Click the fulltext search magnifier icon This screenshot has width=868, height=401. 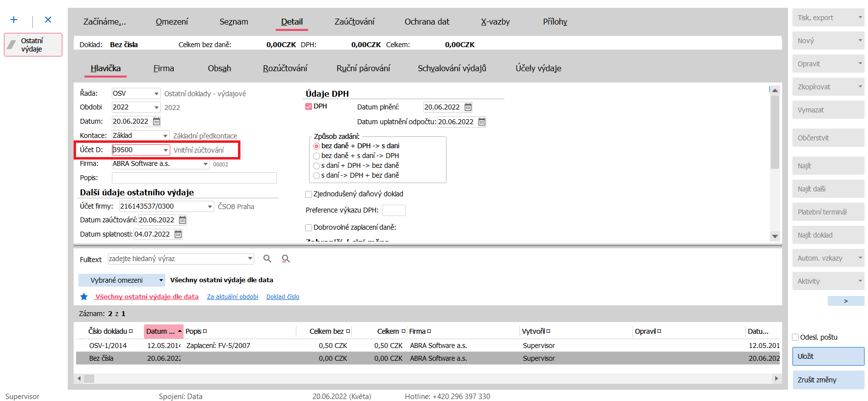tap(267, 259)
